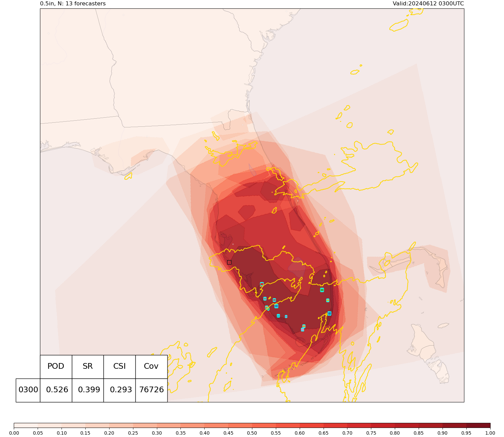Click the lightest colorbar segment between 0.00 and 0.05

click(x=26, y=425)
